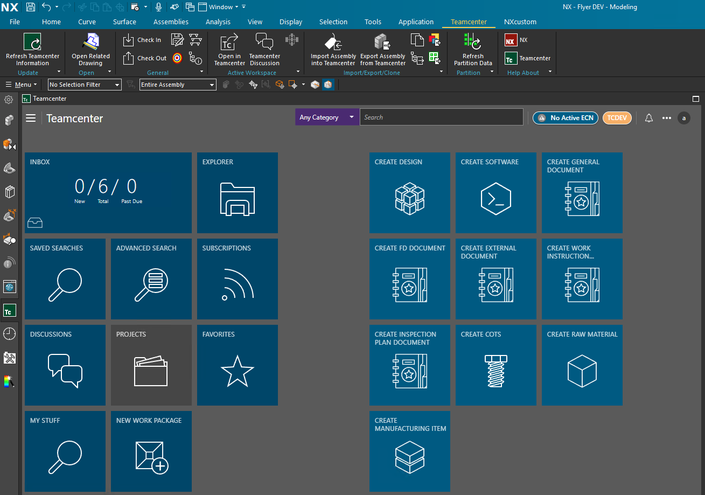This screenshot has height=495, width=705.
Task: Click the Create General Document tile
Action: click(582, 192)
